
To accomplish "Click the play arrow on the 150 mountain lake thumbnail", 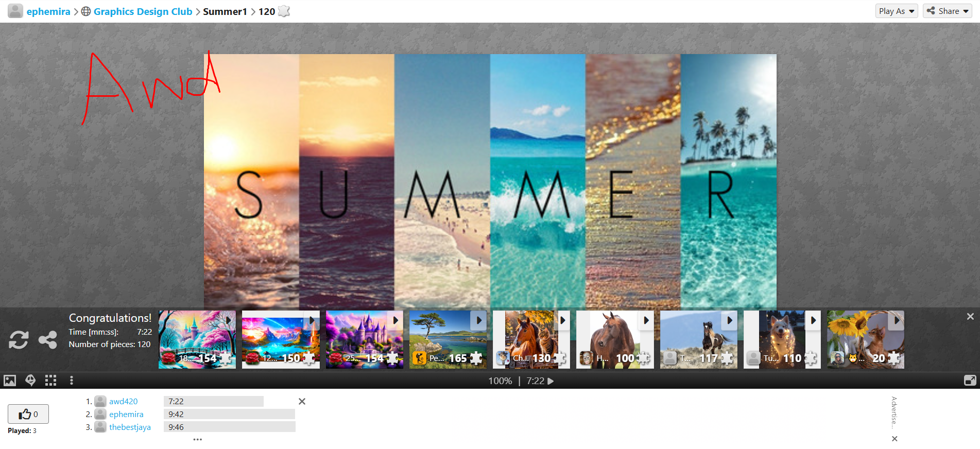I will click(x=312, y=320).
